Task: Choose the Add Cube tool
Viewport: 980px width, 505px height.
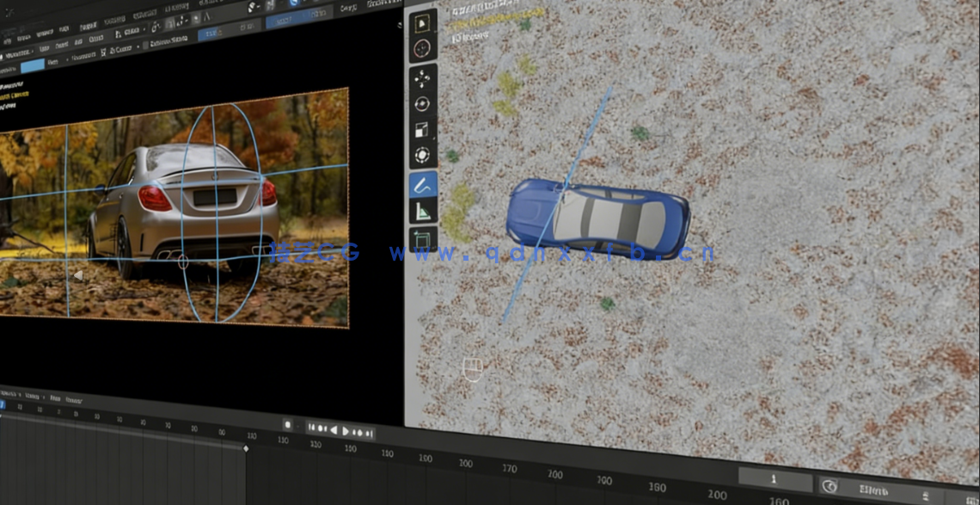Action: pyautogui.click(x=423, y=239)
